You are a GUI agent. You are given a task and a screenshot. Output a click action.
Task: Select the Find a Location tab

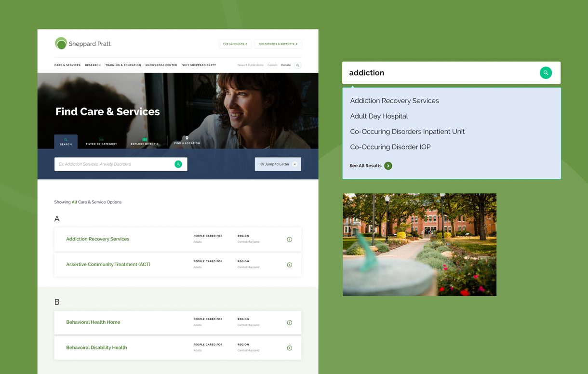pyautogui.click(x=187, y=141)
